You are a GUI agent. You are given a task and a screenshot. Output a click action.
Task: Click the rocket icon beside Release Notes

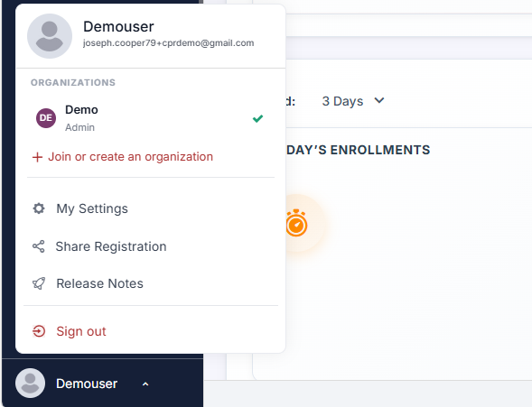pyautogui.click(x=39, y=283)
